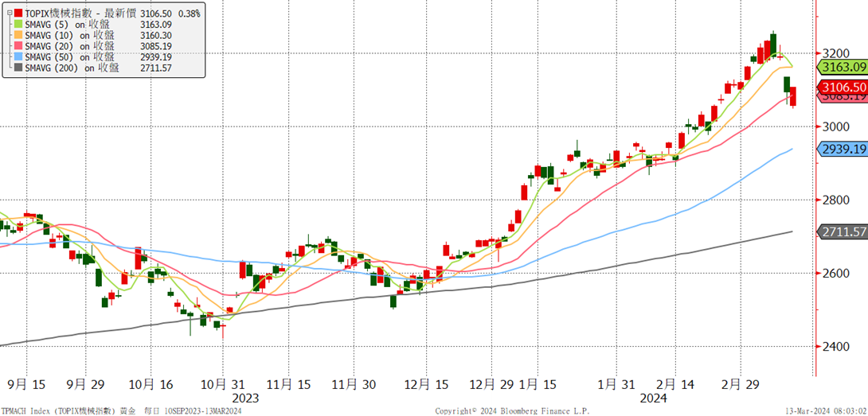Click the green SMAVG (5) color swatch
This screenshot has width=868, height=416.
click(19, 24)
